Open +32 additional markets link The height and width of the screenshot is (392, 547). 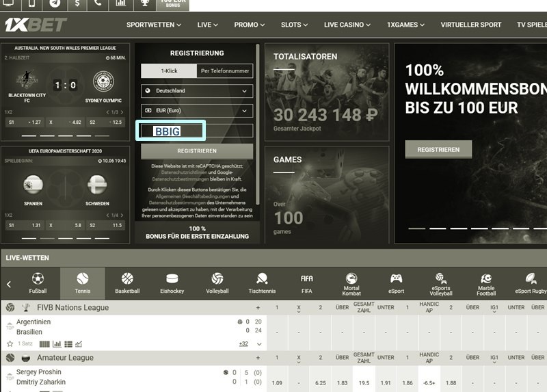coord(243,344)
